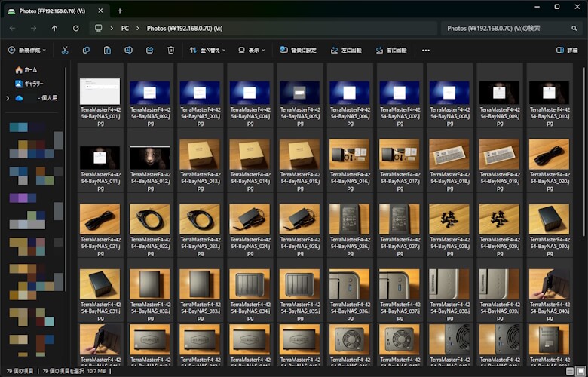Click the Copy icon in toolbar

[86, 51]
